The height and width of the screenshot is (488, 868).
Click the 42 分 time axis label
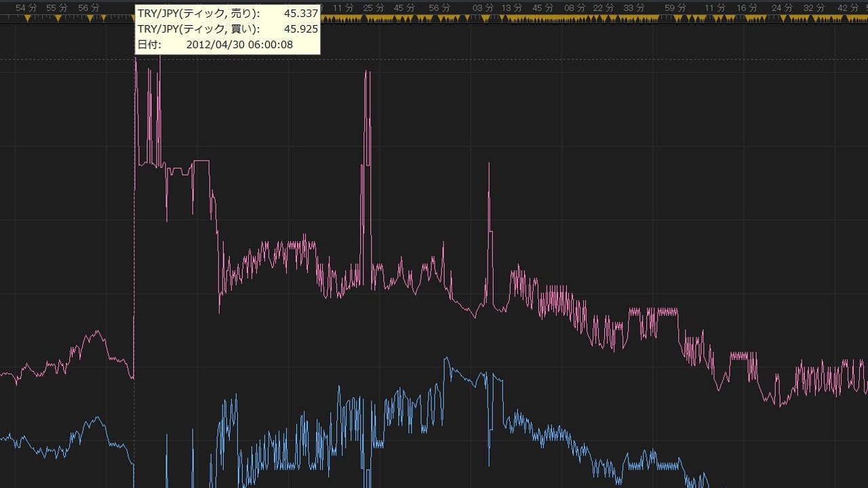848,7
